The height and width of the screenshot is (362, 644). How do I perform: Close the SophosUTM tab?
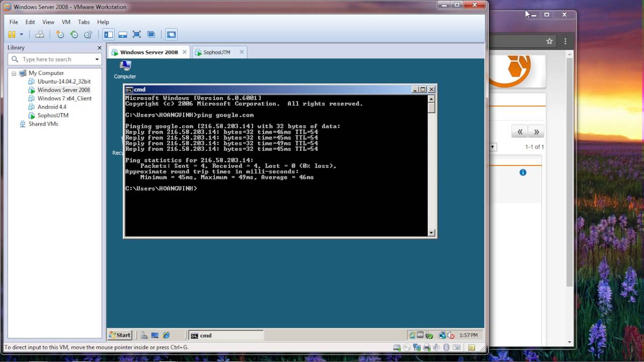(x=242, y=52)
